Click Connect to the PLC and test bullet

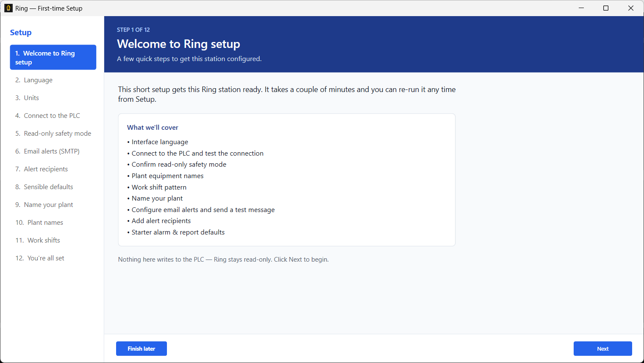tap(195, 154)
